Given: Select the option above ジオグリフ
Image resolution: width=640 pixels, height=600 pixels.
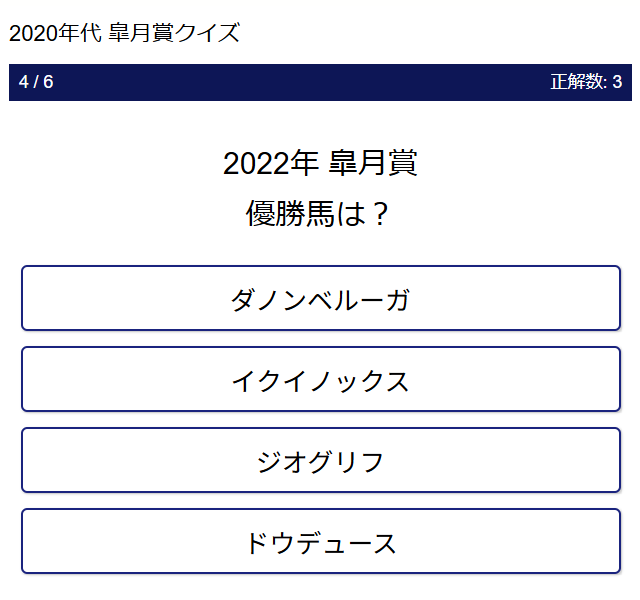Looking at the screenshot, I should [x=320, y=379].
